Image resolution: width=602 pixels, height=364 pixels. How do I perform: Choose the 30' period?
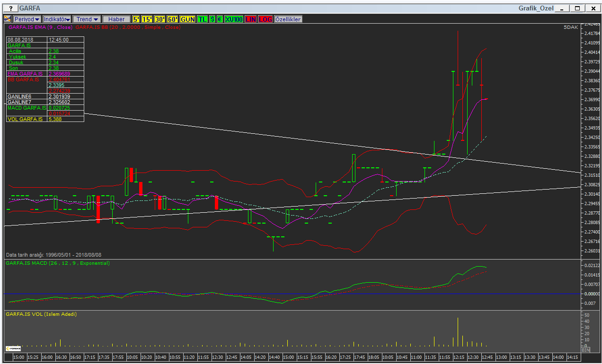coord(160,19)
